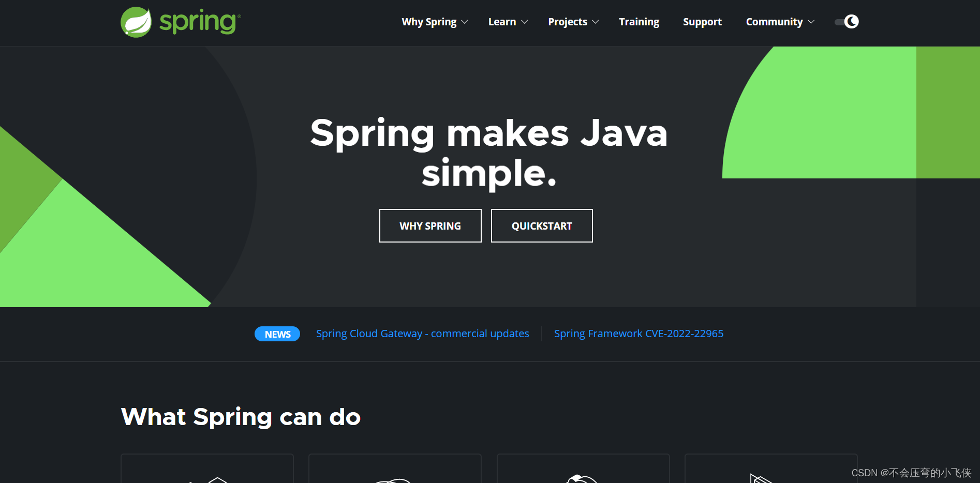The height and width of the screenshot is (483, 980).
Task: Open the Why Spring menu
Action: [429, 22]
